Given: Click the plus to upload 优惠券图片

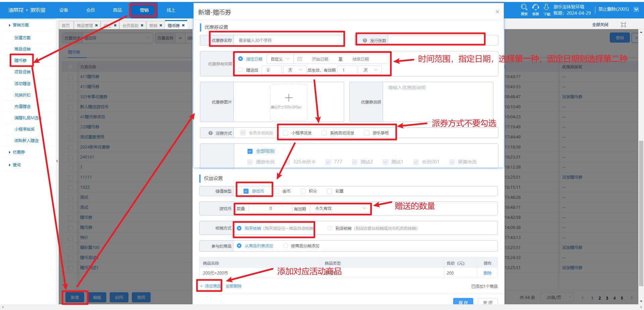Looking at the screenshot, I should (x=288, y=98).
